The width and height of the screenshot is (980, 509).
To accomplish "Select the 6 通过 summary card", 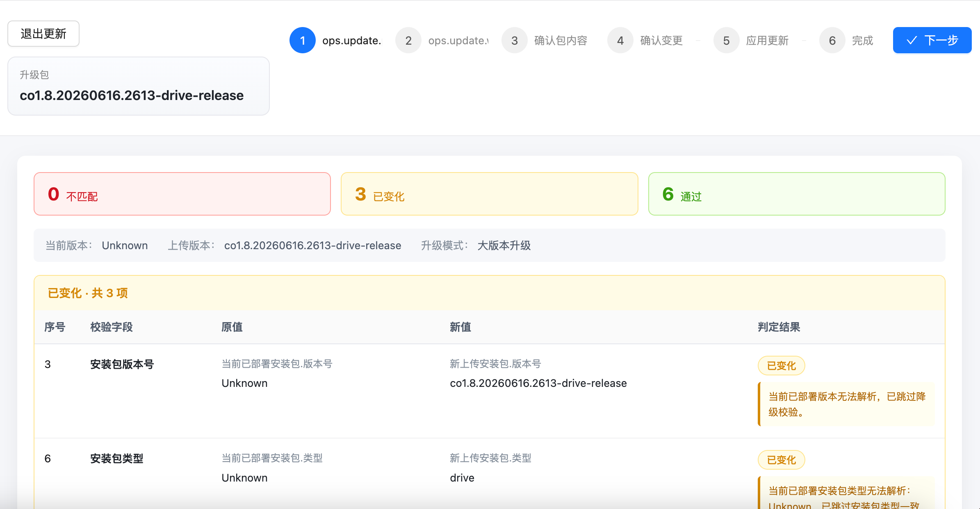I will tap(797, 194).
